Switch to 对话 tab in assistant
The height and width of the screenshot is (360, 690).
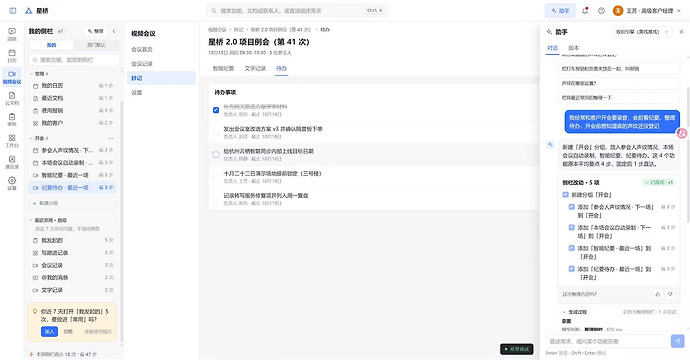[553, 48]
